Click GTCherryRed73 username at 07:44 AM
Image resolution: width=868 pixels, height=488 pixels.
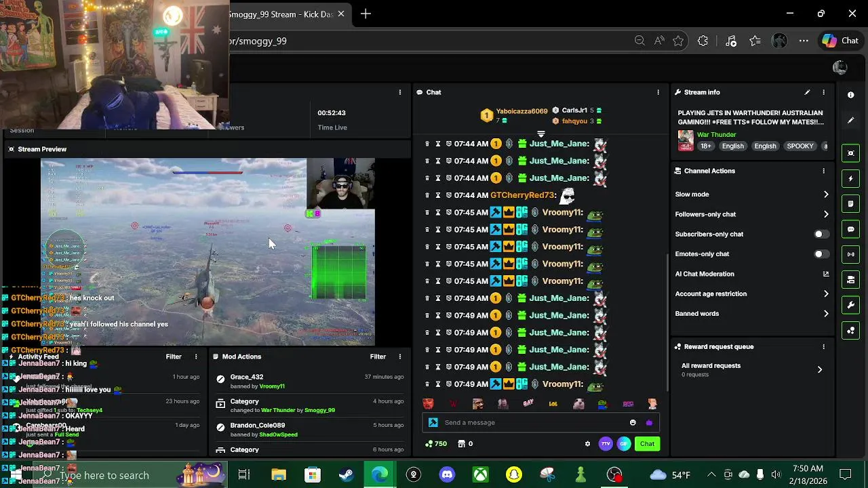point(522,195)
